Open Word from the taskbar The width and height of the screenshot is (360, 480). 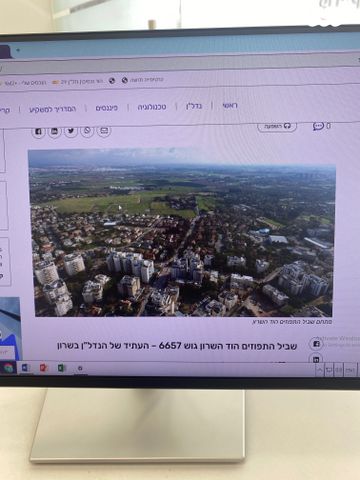click(26, 368)
